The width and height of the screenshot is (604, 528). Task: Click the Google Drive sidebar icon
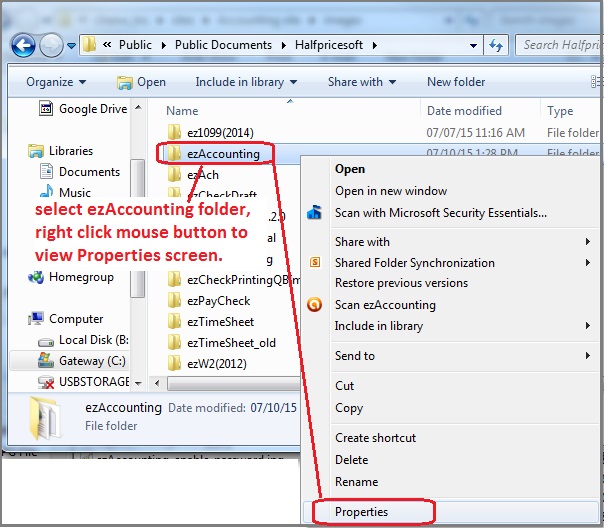(x=45, y=109)
